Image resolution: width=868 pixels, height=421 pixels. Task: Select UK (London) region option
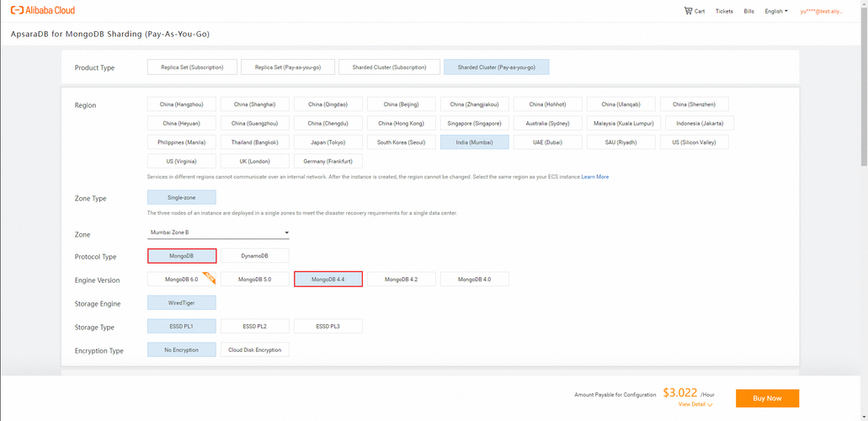[254, 161]
